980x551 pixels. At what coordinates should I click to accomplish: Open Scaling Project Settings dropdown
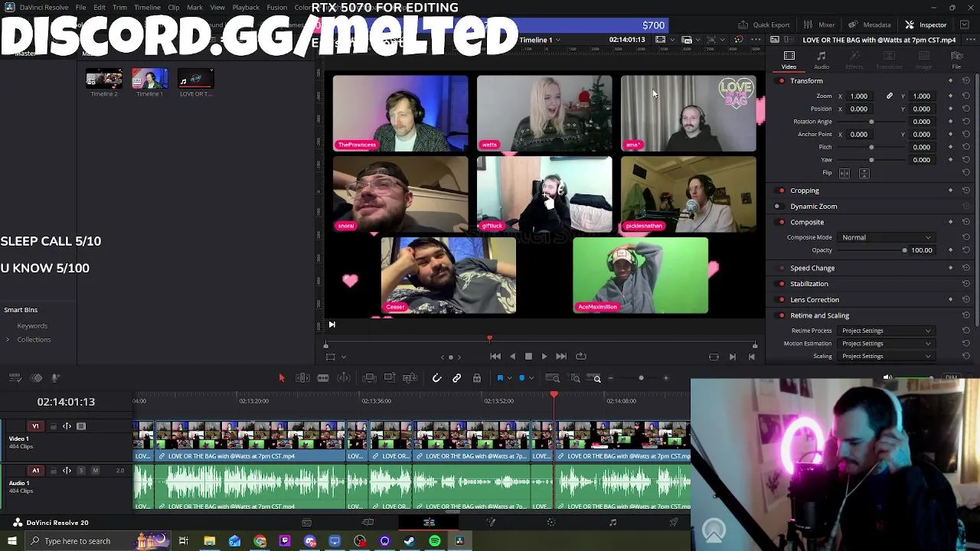[886, 357]
